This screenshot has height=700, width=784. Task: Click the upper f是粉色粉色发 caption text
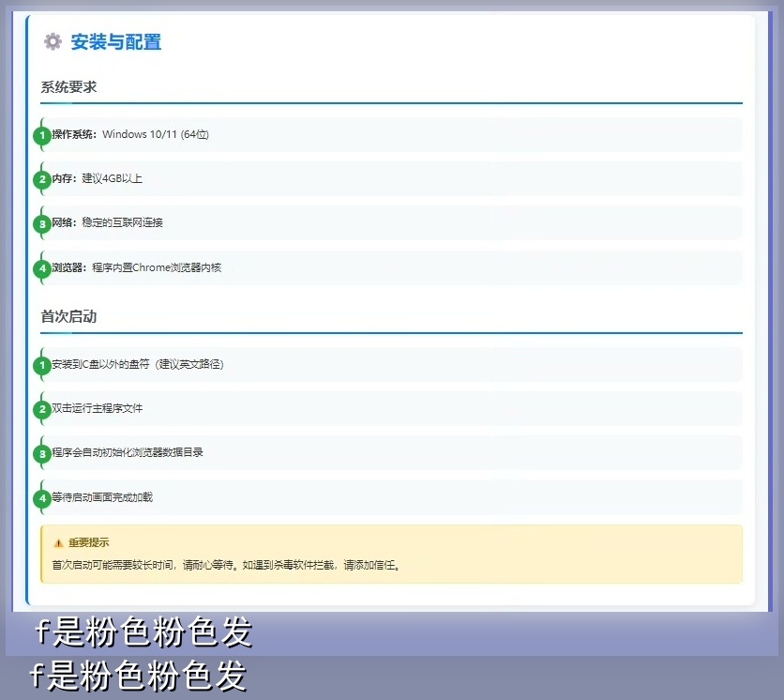click(143, 633)
